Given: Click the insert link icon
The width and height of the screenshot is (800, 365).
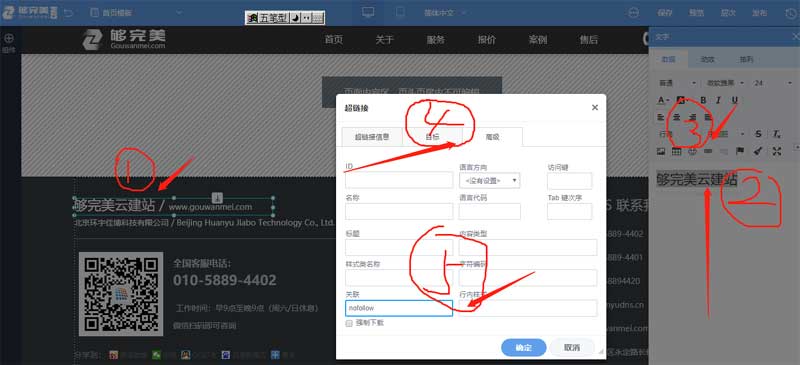Looking at the screenshot, I should pos(708,151).
